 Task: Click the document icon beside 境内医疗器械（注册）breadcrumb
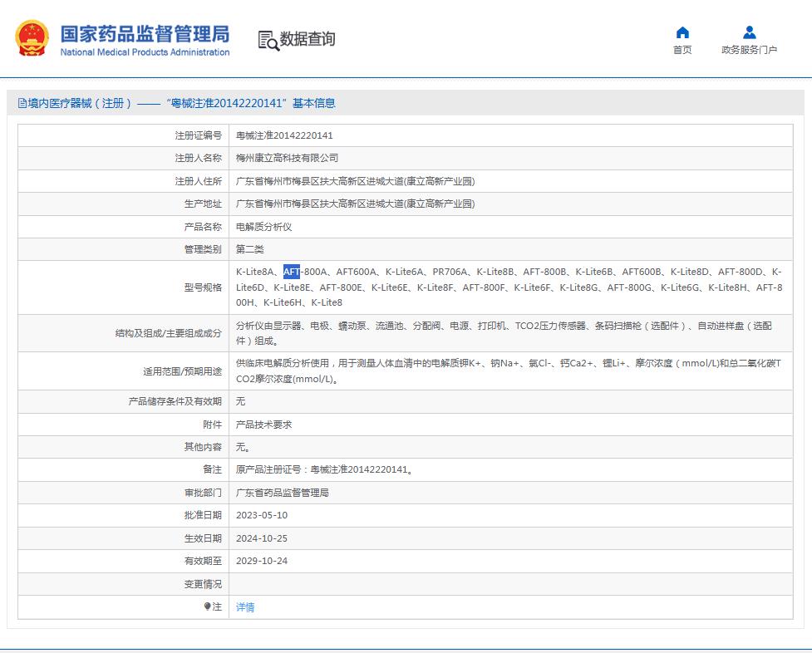[20, 102]
